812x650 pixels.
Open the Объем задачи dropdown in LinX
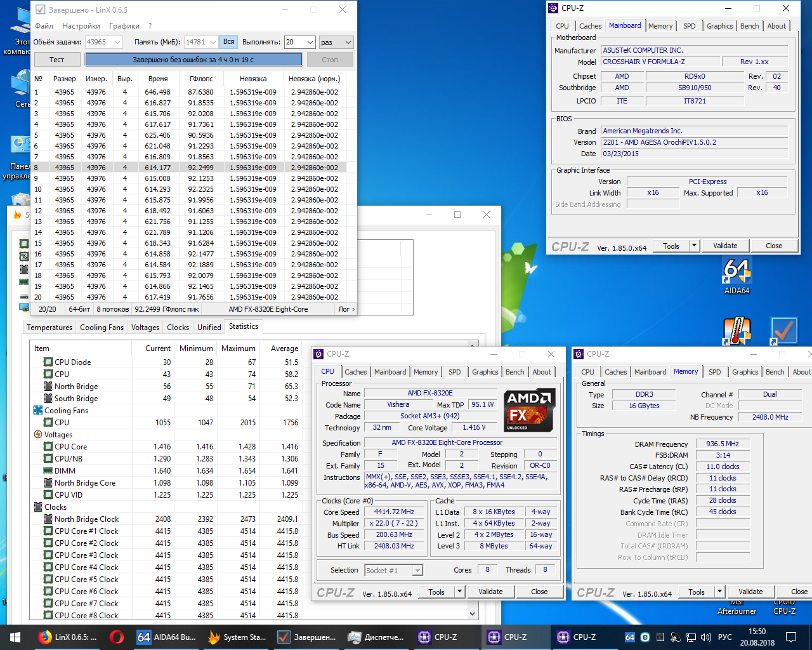tap(117, 42)
